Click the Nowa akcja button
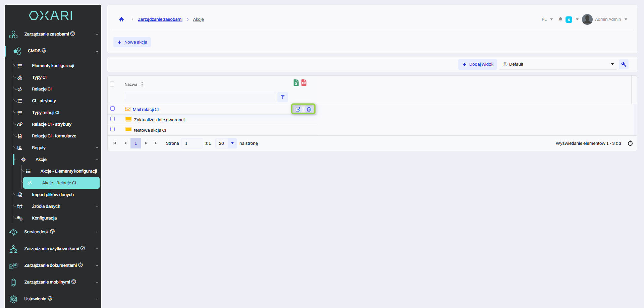Viewport: 644px width, 308px height. coord(132,42)
